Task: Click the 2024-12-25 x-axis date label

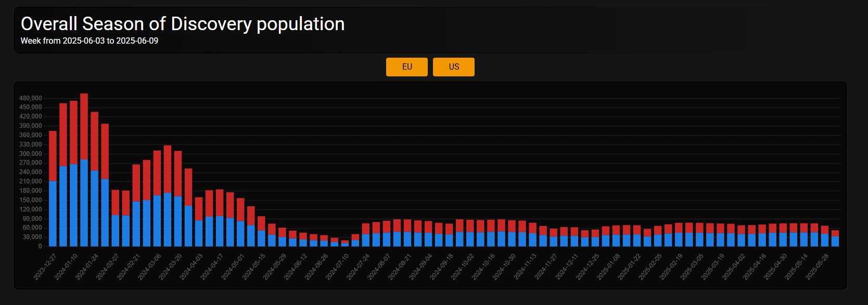Action: click(588, 267)
